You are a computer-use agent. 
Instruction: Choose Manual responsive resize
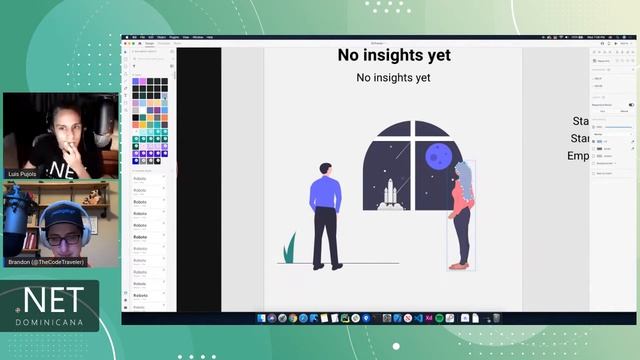tap(624, 111)
